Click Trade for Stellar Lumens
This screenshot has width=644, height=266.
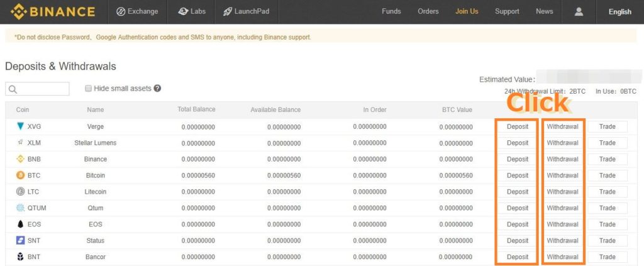[607, 143]
